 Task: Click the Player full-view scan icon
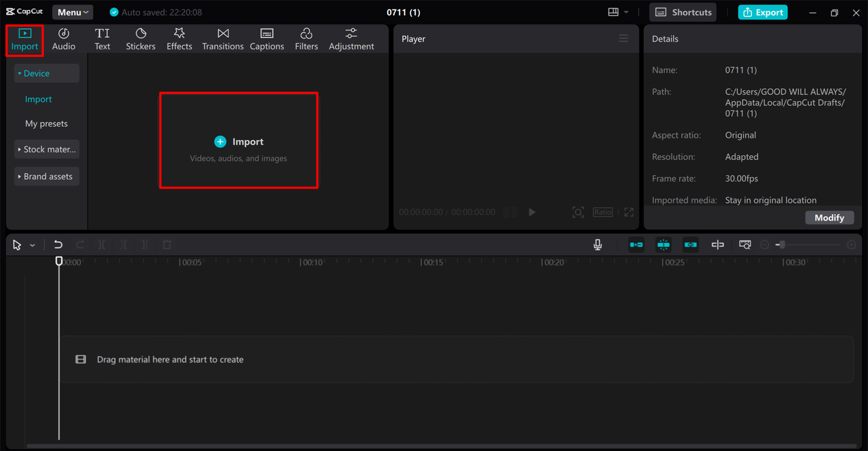578,212
